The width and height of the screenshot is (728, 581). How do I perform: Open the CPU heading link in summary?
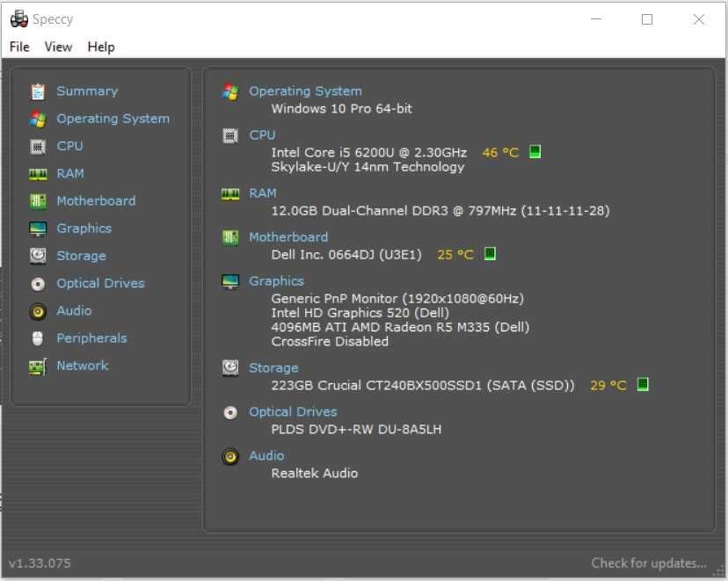coord(262,135)
